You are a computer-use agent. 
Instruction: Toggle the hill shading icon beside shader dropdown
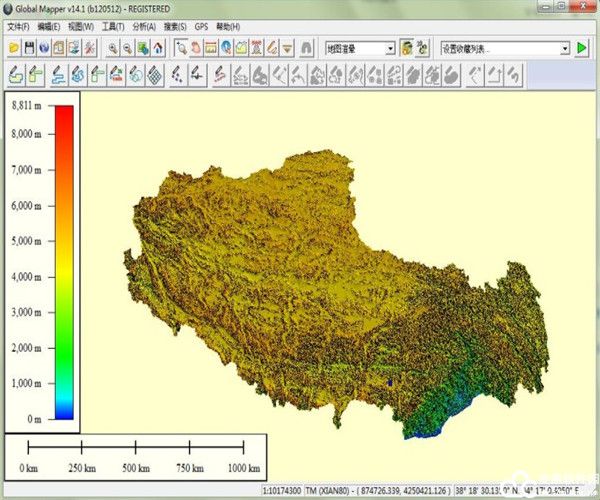coord(407,48)
